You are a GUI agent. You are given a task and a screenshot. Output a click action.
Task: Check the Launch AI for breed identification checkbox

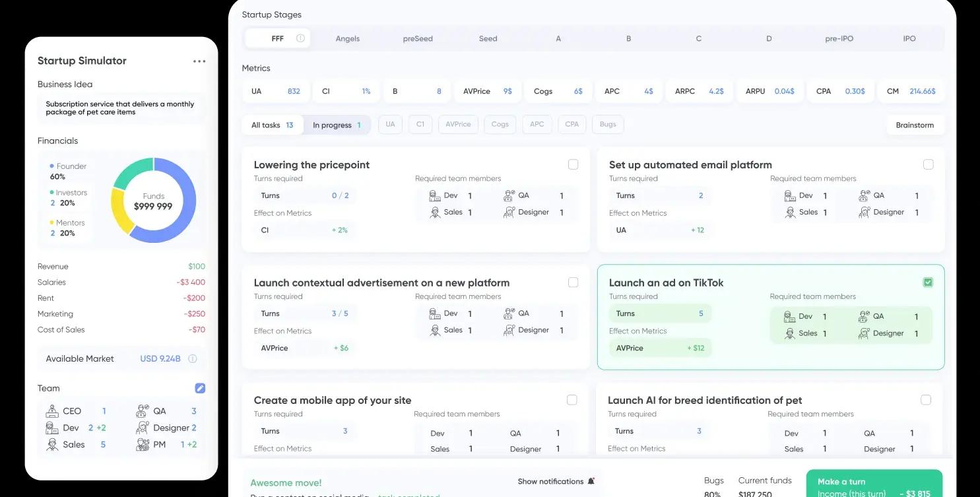pos(925,400)
